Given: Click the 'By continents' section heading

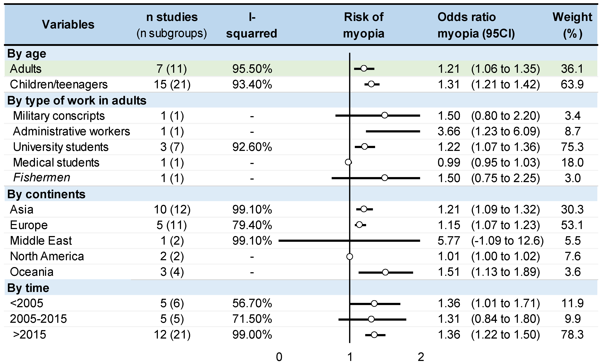Looking at the screenshot, I should [46, 194].
